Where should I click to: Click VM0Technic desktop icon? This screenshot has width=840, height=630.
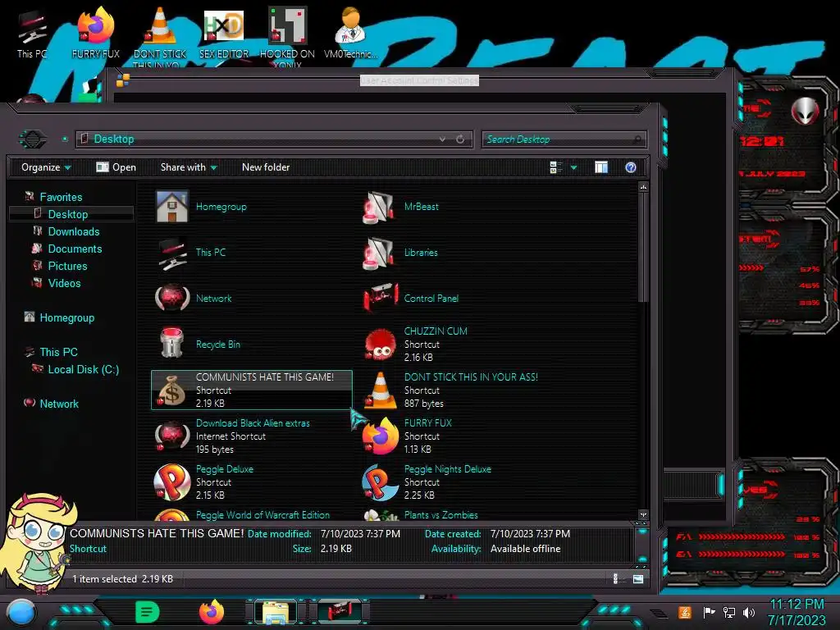click(x=350, y=33)
